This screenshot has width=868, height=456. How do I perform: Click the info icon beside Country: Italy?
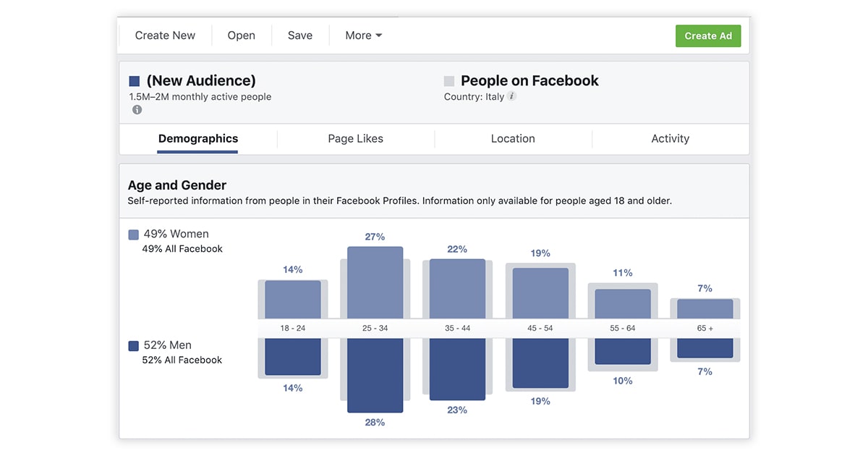click(x=512, y=96)
